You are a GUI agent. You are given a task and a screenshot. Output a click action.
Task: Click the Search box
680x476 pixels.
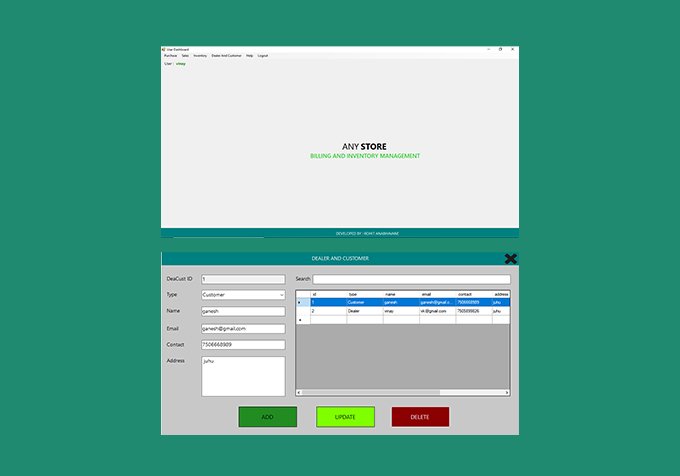[412, 279]
